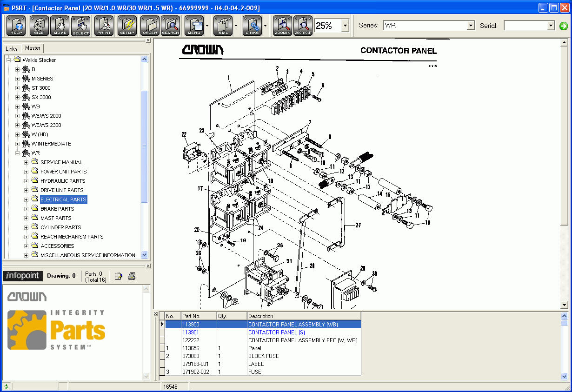Select the Links tab
This screenshot has width=572, height=392.
pyautogui.click(x=12, y=48)
